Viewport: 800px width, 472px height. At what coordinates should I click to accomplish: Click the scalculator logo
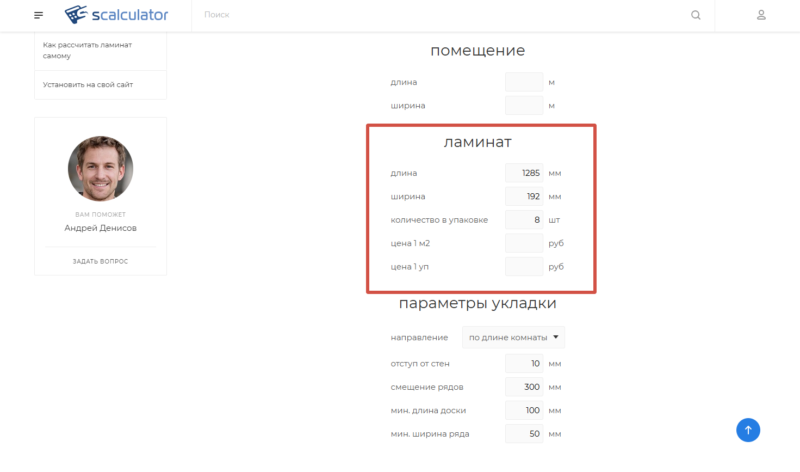(x=116, y=15)
